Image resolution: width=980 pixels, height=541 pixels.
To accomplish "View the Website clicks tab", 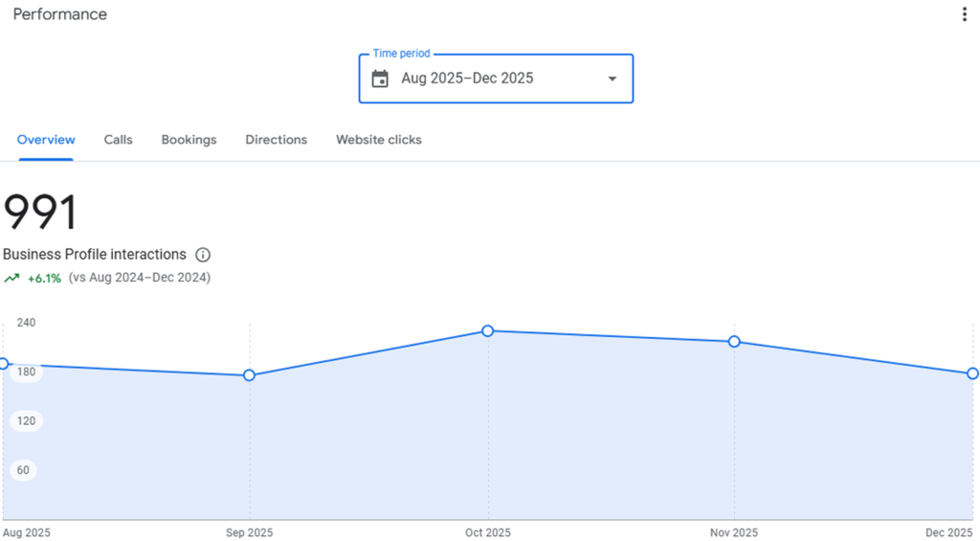I will click(x=378, y=140).
